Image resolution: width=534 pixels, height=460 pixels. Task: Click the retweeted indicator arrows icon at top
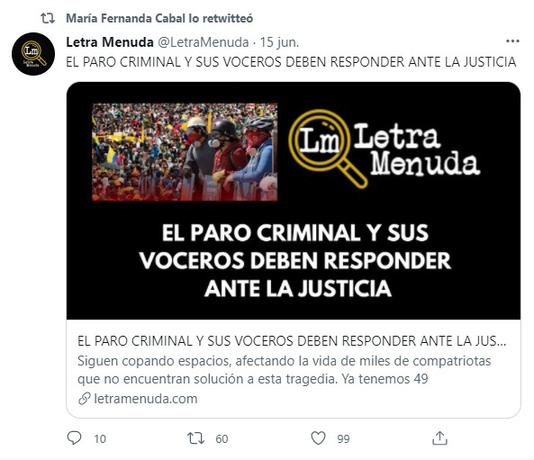pos(48,18)
